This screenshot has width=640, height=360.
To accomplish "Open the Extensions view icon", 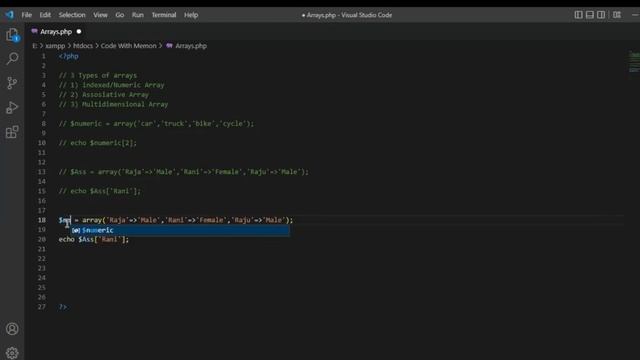I will pos(12,132).
